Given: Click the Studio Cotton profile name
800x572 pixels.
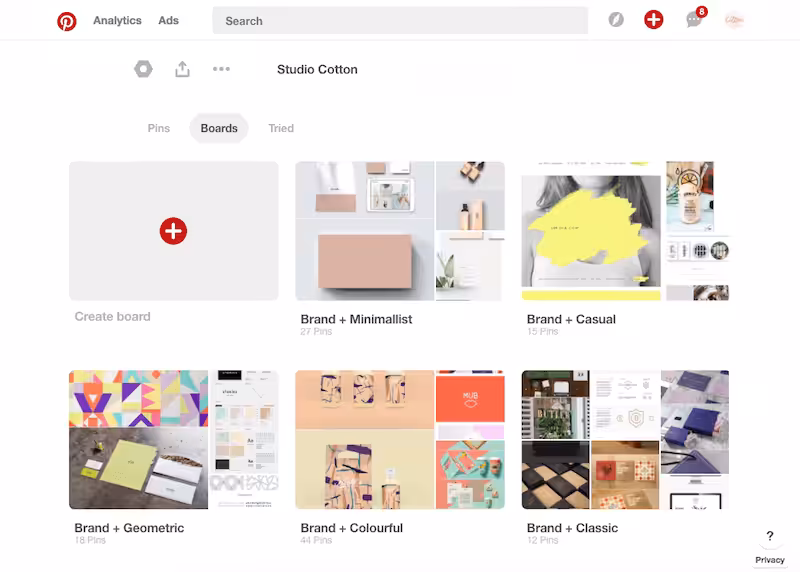Looking at the screenshot, I should tap(317, 69).
